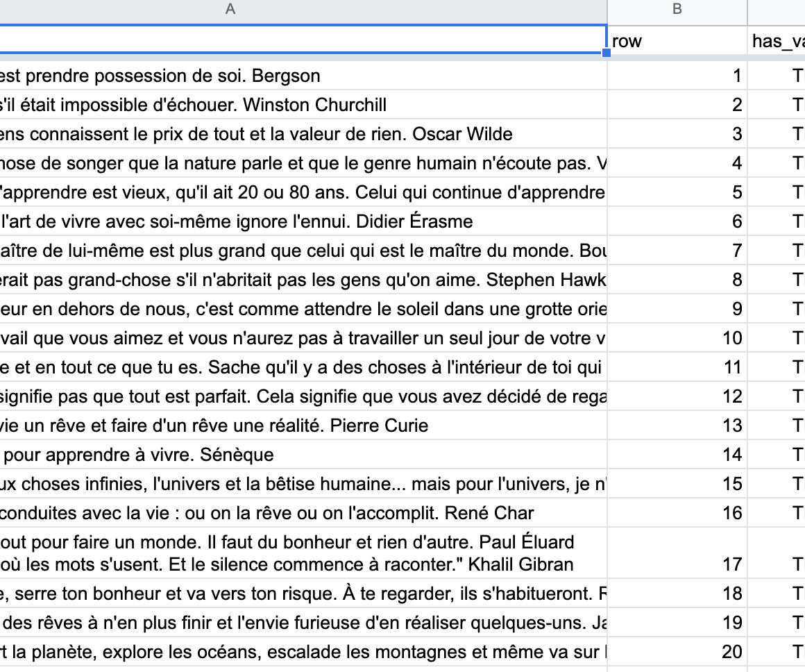Select the cell with row number 10
The image size is (805, 672).
tap(677, 338)
